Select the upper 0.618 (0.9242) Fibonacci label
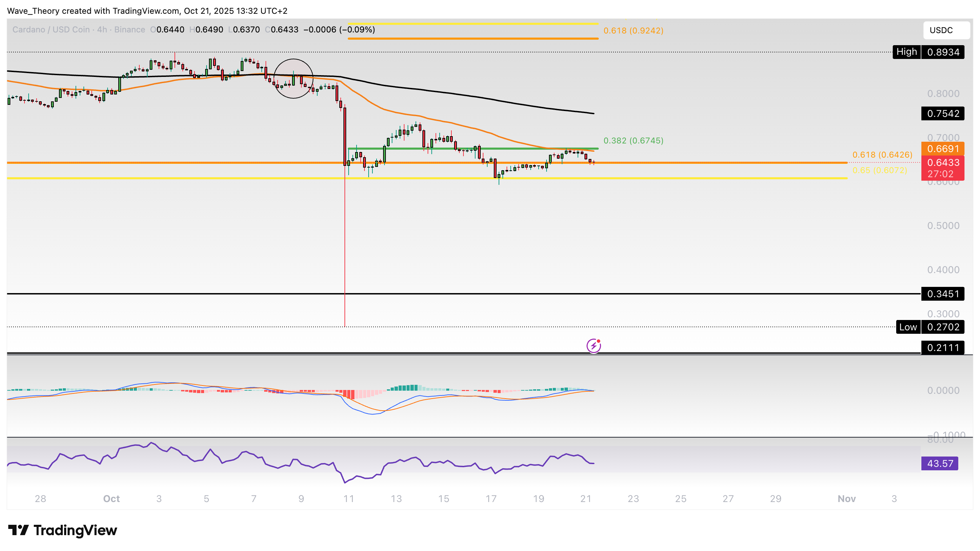The height and width of the screenshot is (551, 980). [633, 30]
